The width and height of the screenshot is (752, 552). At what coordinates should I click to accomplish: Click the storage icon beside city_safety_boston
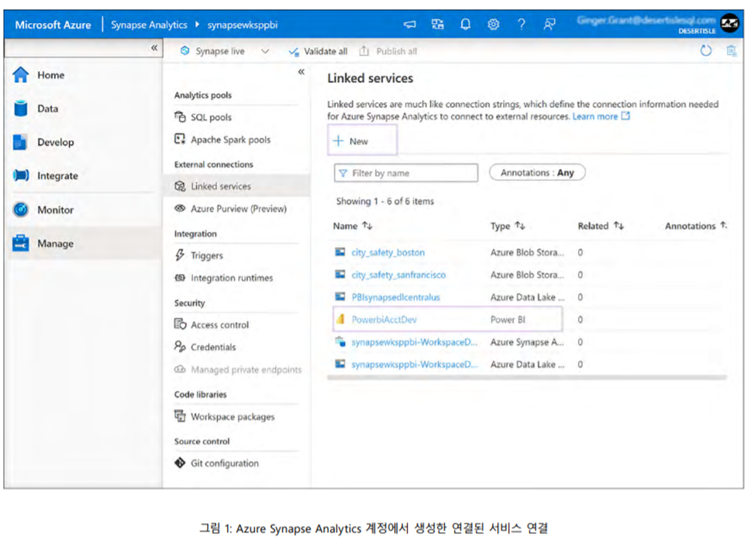pos(340,252)
